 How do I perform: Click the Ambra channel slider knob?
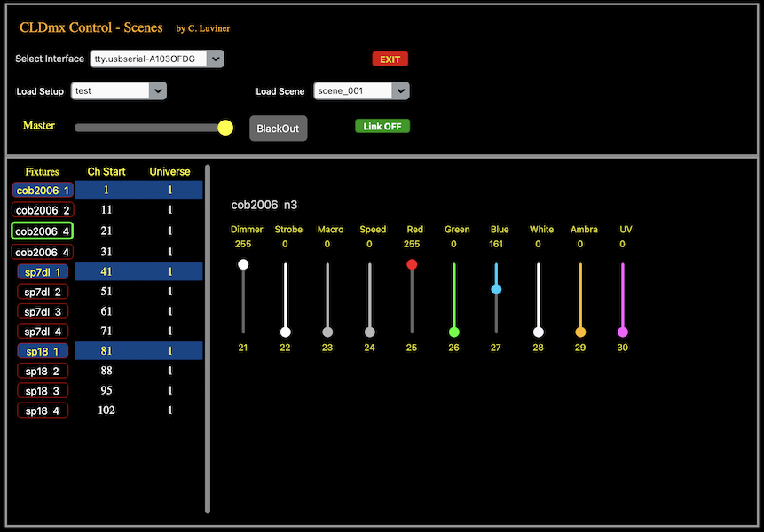coord(580,332)
